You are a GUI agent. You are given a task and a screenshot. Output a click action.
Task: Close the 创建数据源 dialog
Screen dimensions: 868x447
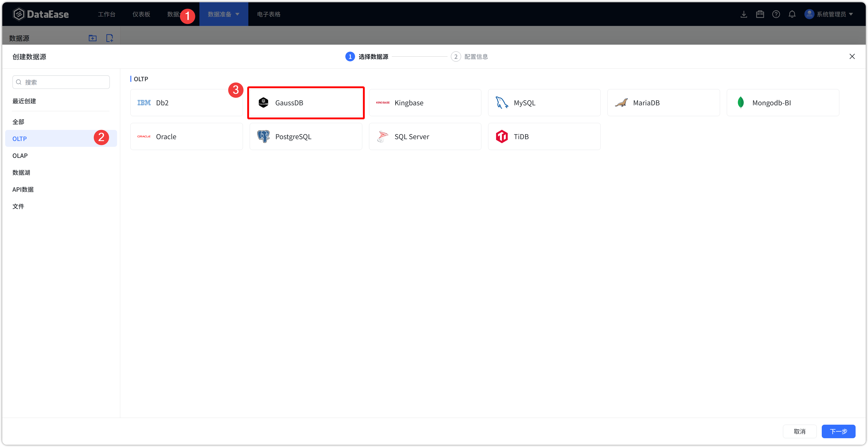[852, 57]
